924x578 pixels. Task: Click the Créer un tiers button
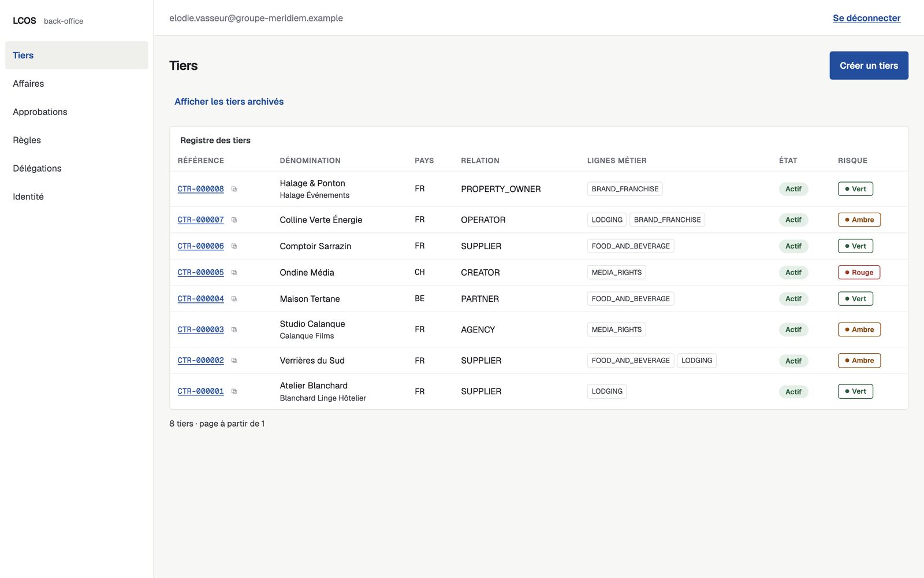[x=869, y=66]
